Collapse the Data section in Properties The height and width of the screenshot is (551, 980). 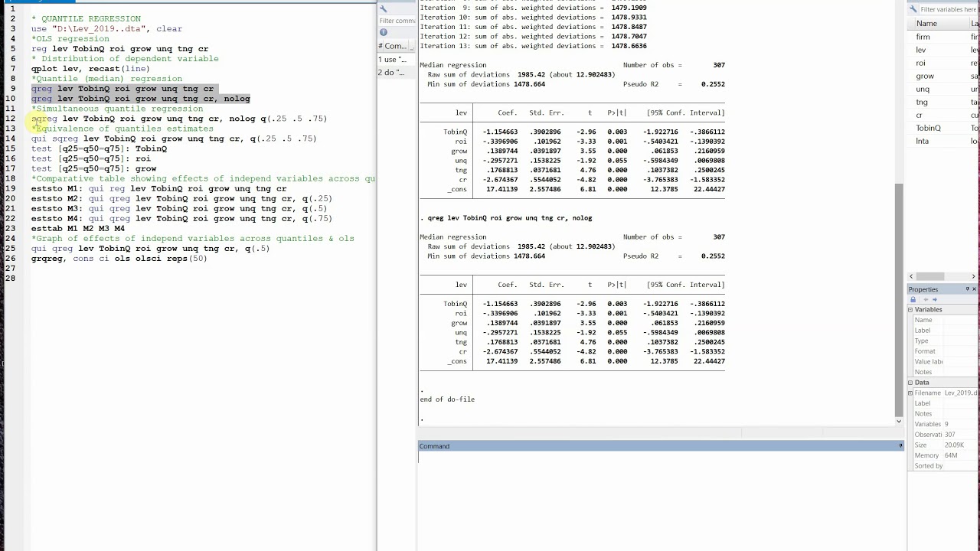910,383
